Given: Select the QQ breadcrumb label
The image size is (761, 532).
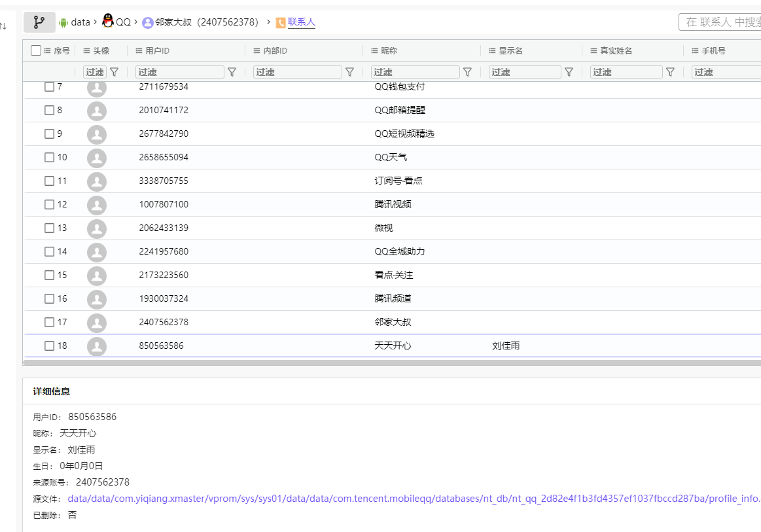Looking at the screenshot, I should [x=123, y=22].
